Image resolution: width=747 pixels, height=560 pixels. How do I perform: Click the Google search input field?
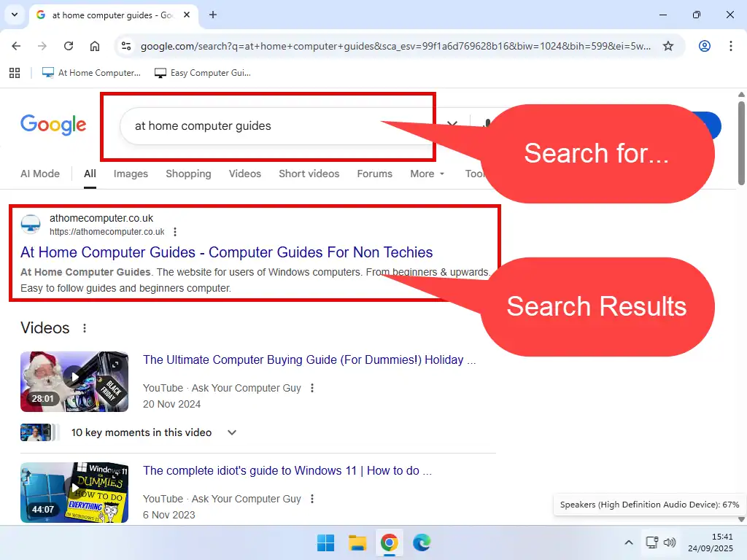coord(277,125)
